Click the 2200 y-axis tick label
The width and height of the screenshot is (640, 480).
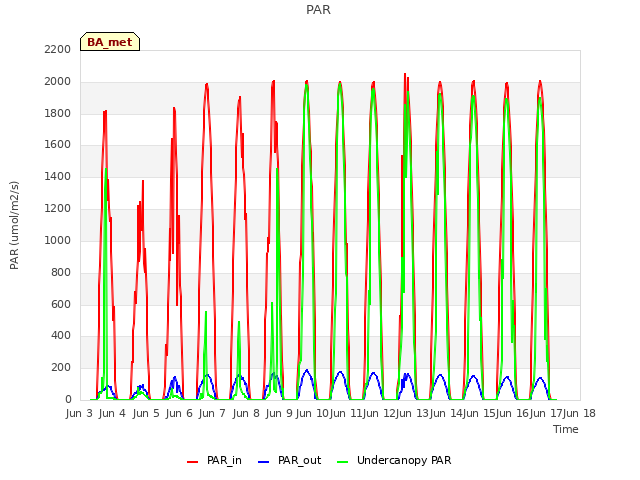(58, 49)
